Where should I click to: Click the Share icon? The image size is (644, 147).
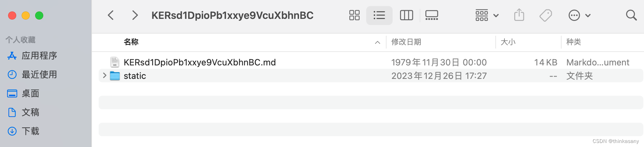[x=519, y=15]
